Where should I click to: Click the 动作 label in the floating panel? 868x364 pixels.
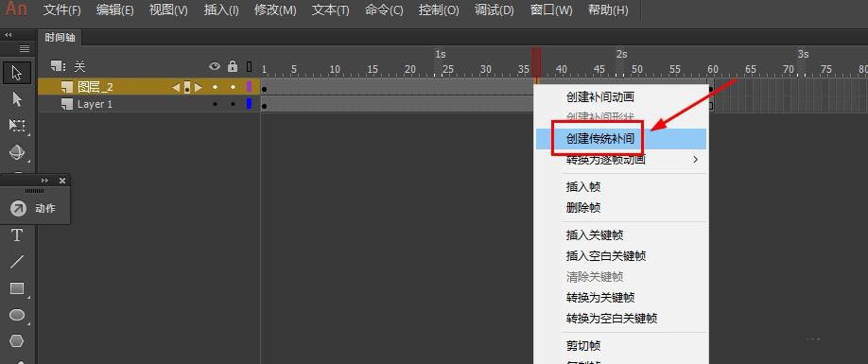coord(44,209)
